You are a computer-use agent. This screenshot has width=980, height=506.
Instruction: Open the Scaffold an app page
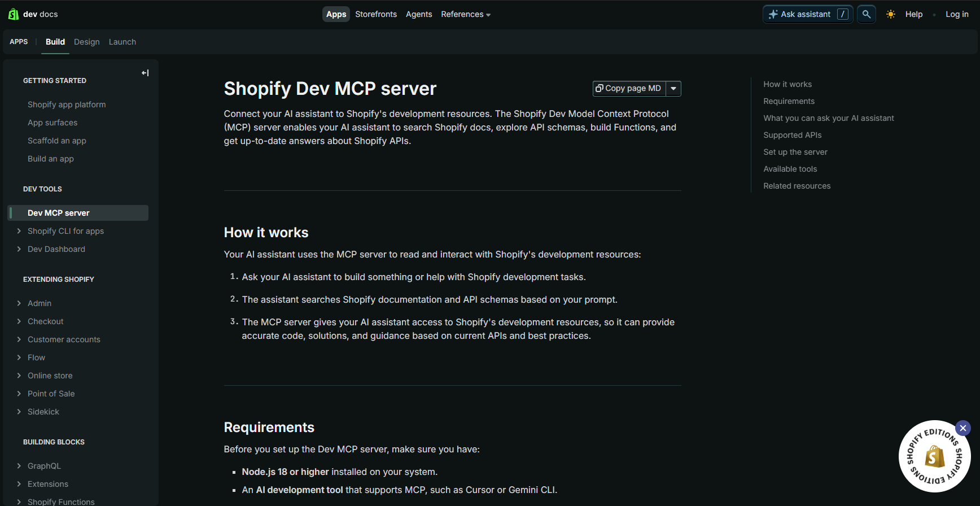(57, 141)
